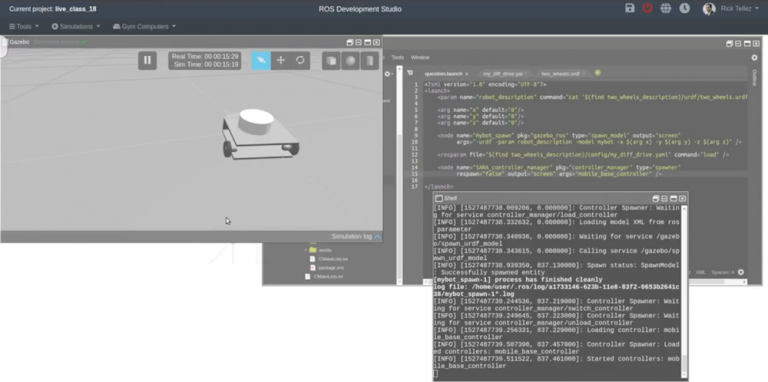768x382 pixels.
Task: Insert a cylinder shape into the scene
Action: point(370,61)
